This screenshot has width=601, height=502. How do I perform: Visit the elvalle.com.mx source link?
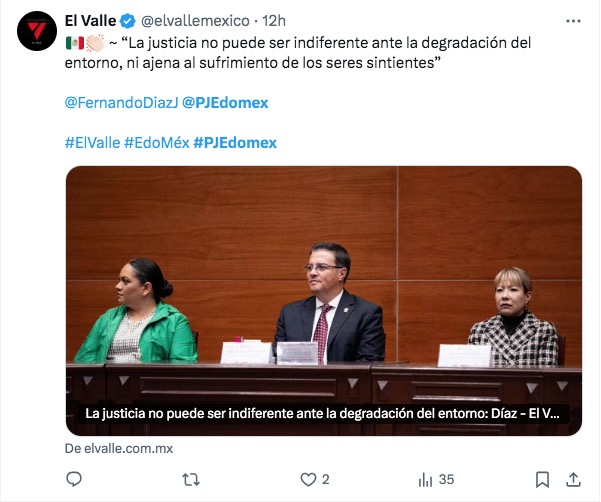click(119, 448)
